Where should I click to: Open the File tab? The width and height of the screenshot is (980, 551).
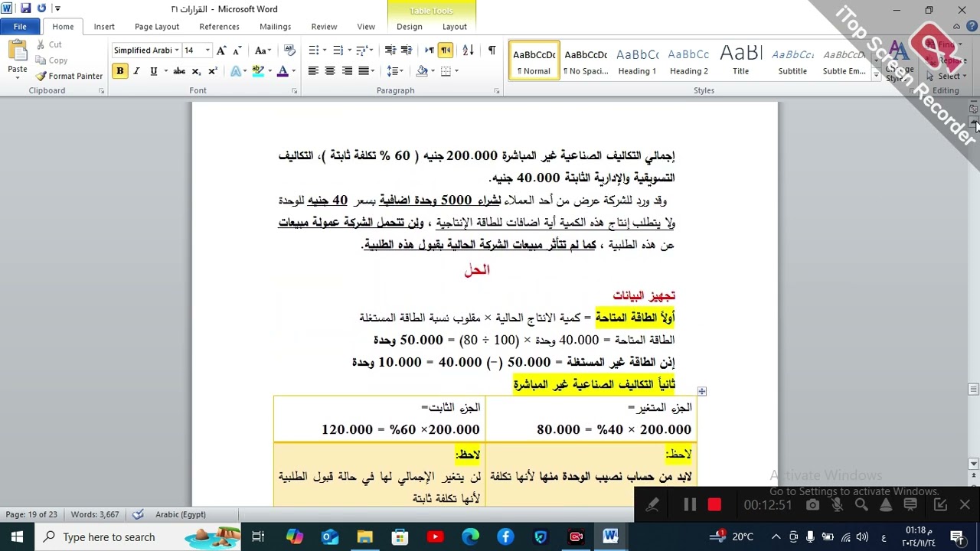[20, 27]
